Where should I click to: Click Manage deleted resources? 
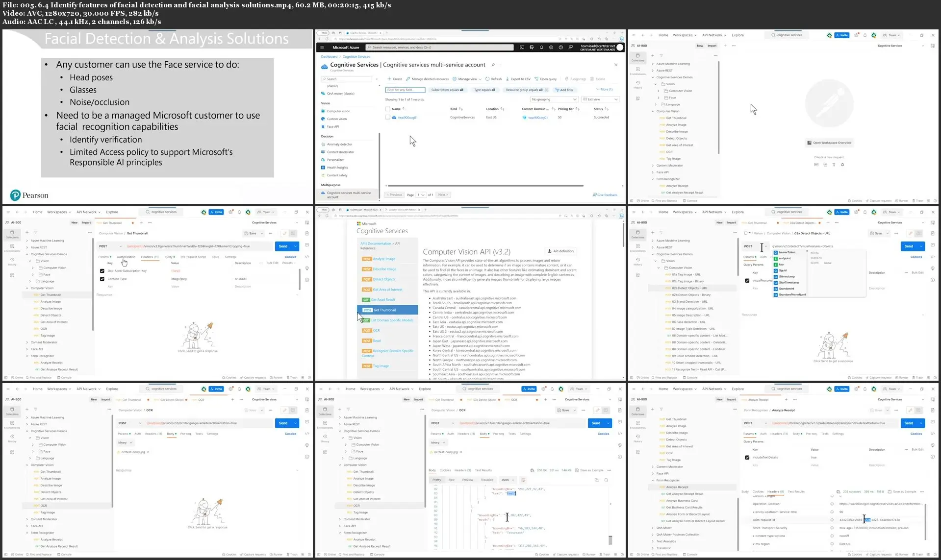[x=427, y=79]
